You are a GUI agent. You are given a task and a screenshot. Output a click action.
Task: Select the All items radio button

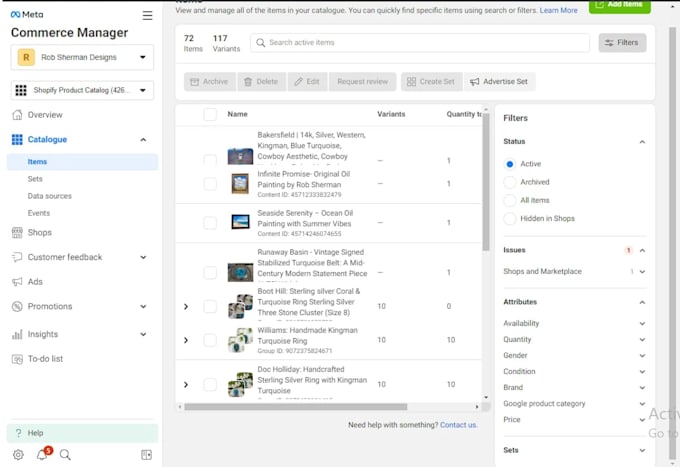pyautogui.click(x=510, y=200)
